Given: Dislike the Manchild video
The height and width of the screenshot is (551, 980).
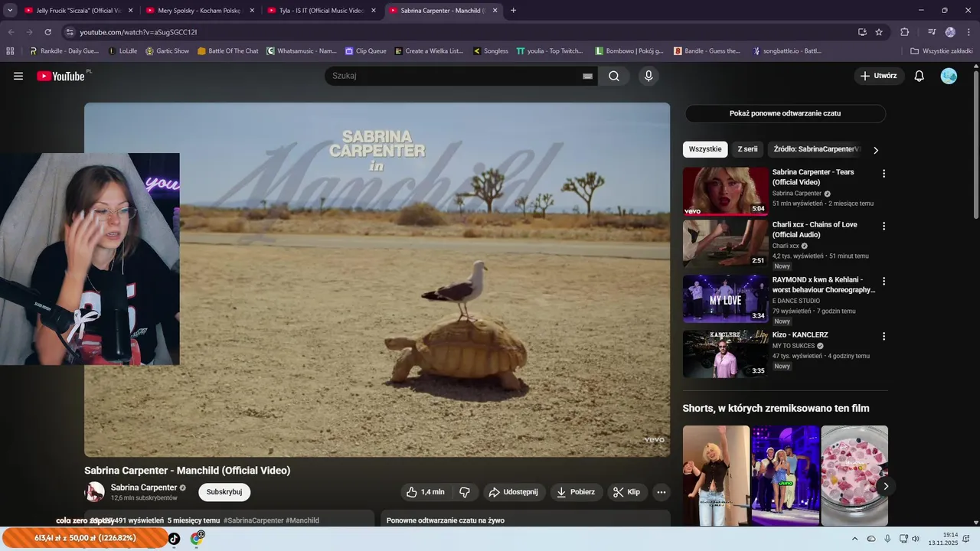Looking at the screenshot, I should tap(465, 492).
